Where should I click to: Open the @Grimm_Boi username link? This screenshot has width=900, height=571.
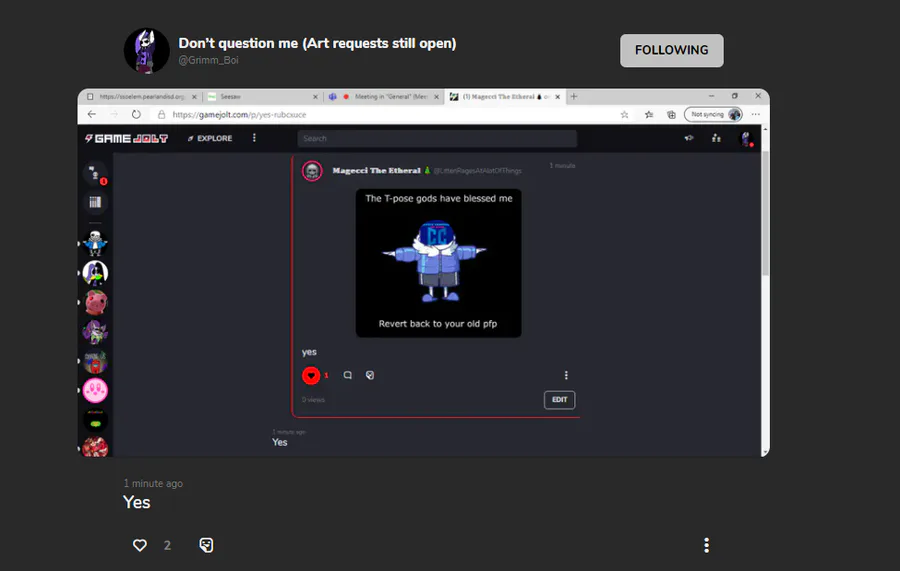208,60
